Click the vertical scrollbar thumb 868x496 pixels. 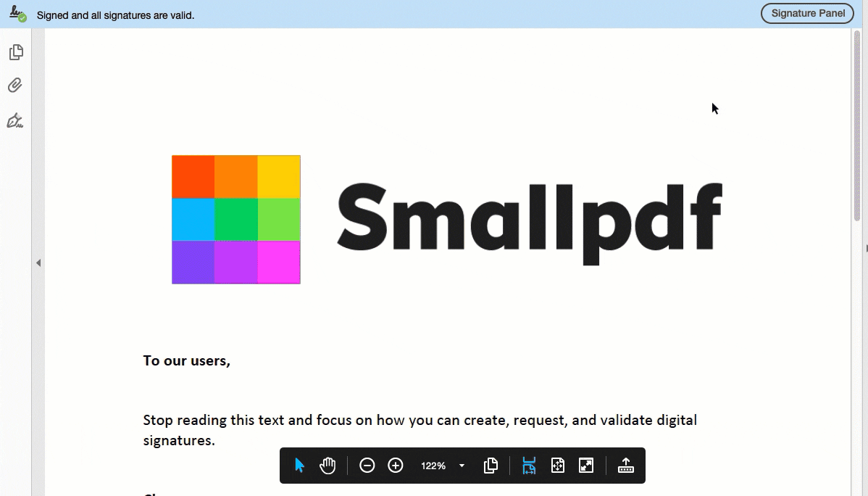coord(857,126)
